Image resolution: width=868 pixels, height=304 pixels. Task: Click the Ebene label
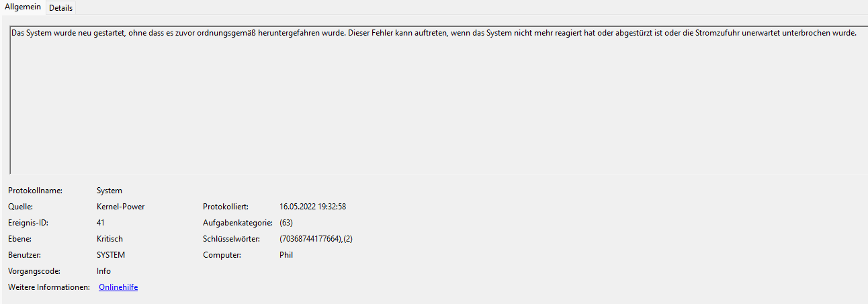19,239
